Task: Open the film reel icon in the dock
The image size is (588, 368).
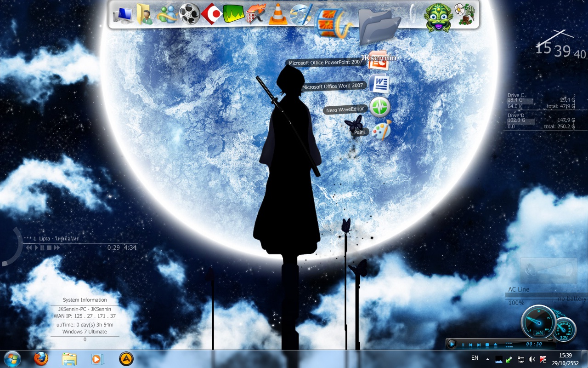Action: click(189, 14)
